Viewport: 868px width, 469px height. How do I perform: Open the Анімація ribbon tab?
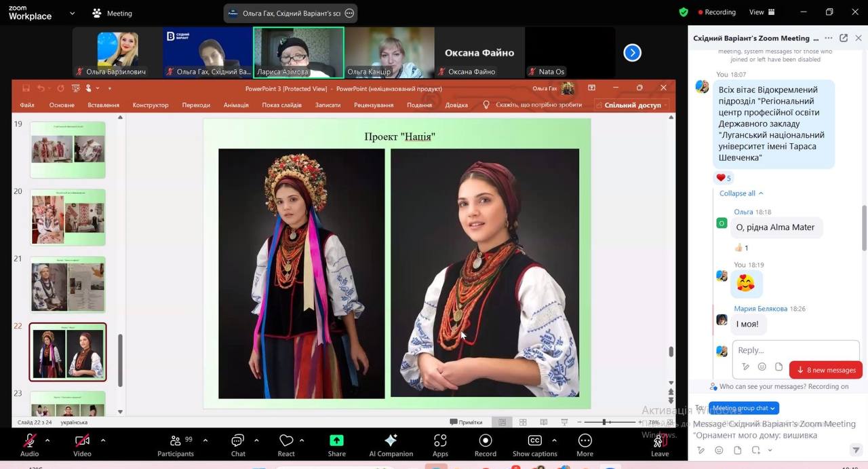point(236,105)
